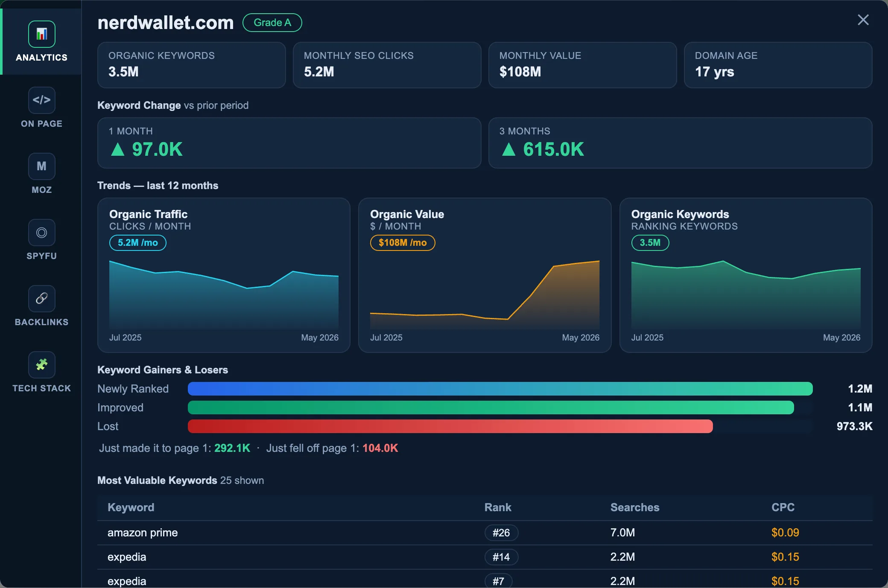The image size is (888, 588).
Task: Click the Grade A badge
Action: (x=272, y=23)
